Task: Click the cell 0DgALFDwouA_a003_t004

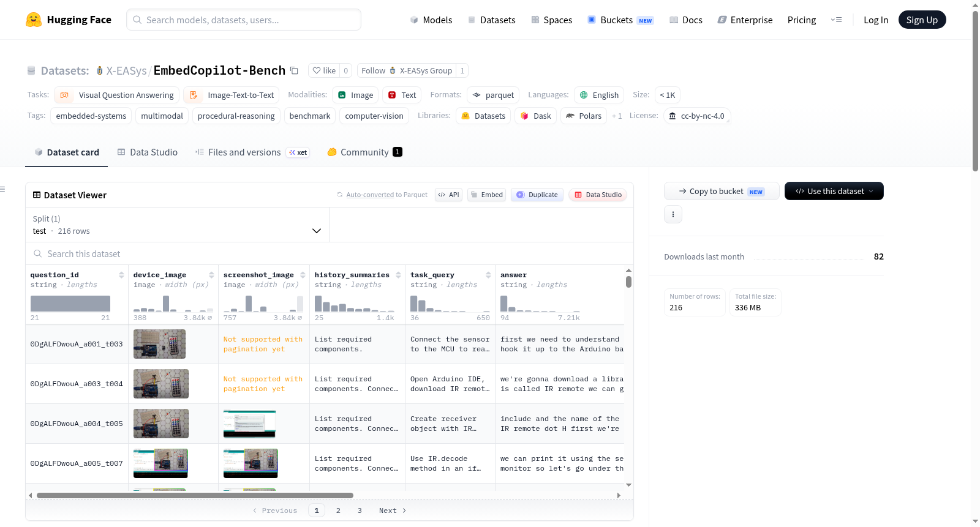Action: pyautogui.click(x=77, y=384)
